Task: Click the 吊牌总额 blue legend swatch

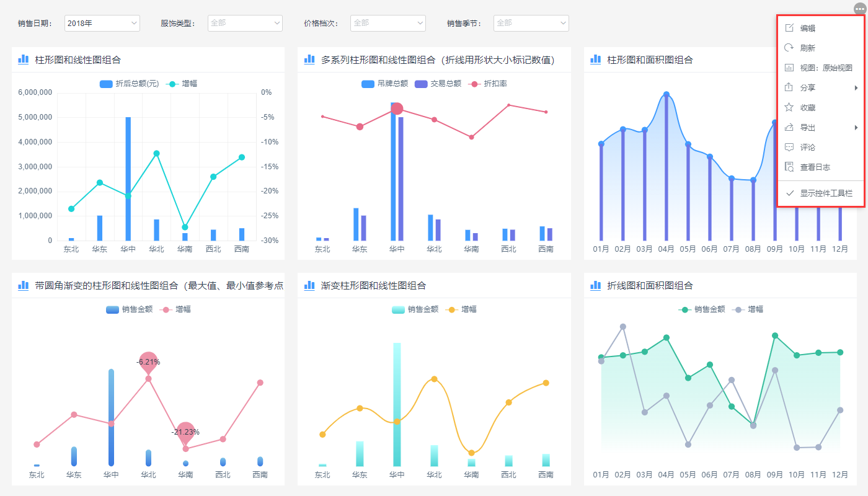Action: coord(368,83)
